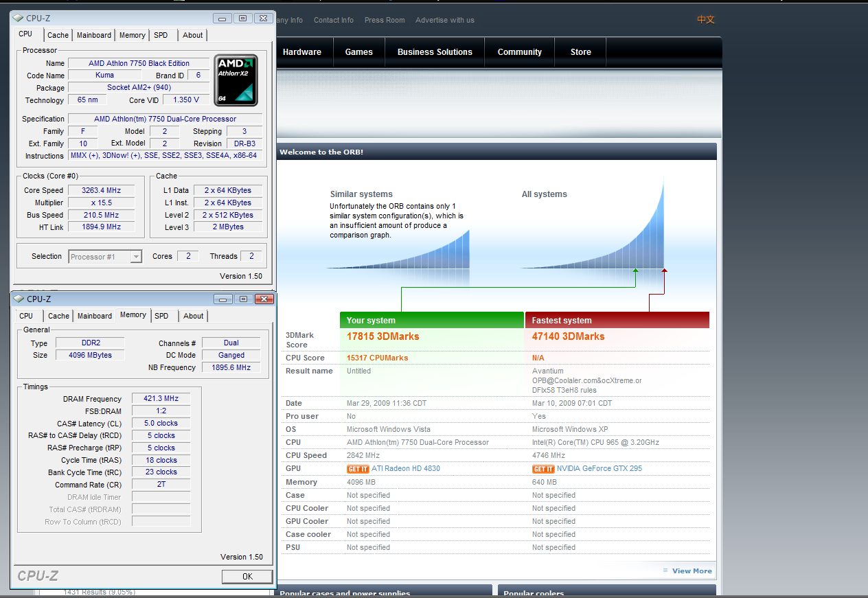The height and width of the screenshot is (598, 868).
Task: Click the Level 3 cache 2 MBytes value
Action: (x=228, y=227)
